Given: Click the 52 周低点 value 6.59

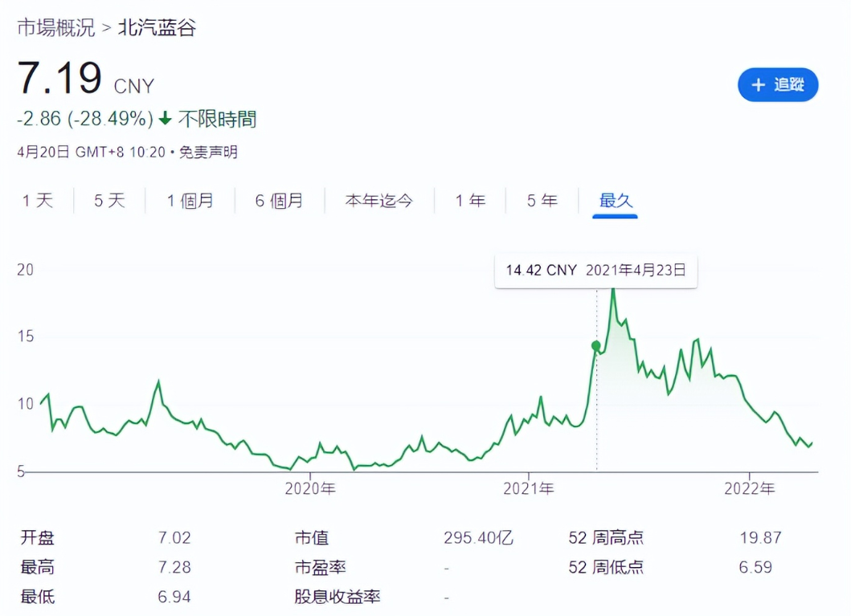Looking at the screenshot, I should pyautogui.click(x=755, y=567).
